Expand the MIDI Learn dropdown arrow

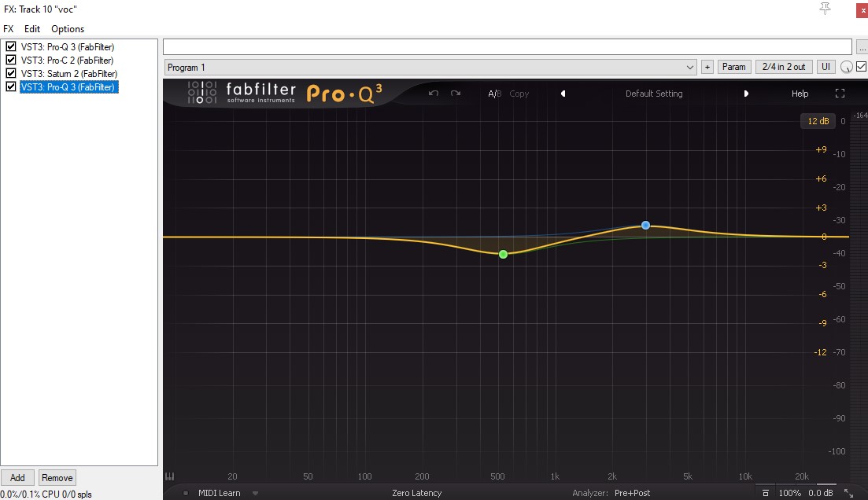coord(255,493)
